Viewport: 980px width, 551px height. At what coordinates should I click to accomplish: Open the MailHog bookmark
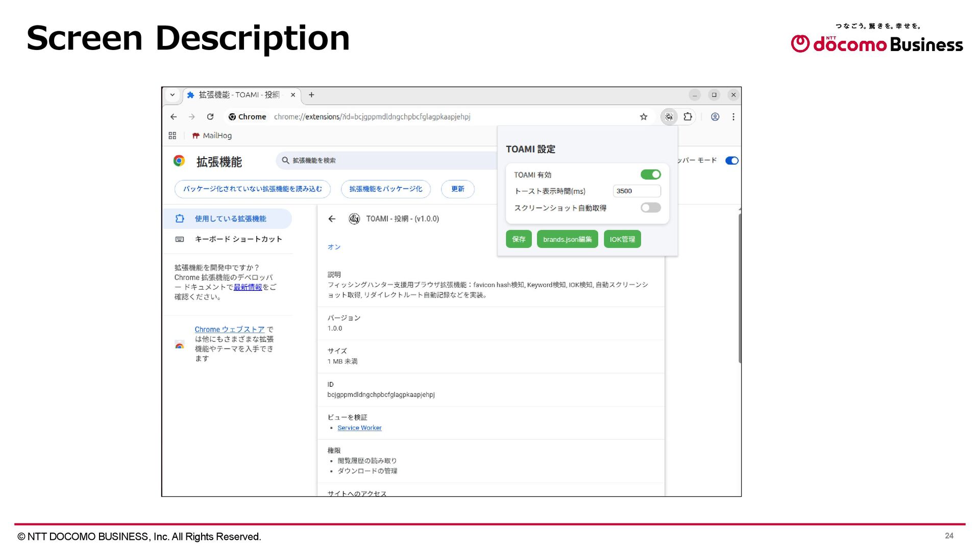[x=212, y=136]
